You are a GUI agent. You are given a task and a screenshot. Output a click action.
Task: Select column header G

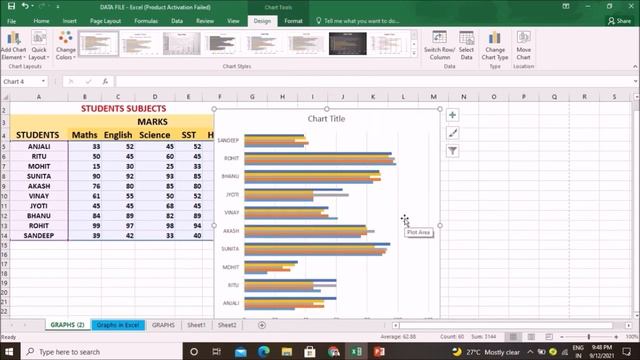point(252,97)
